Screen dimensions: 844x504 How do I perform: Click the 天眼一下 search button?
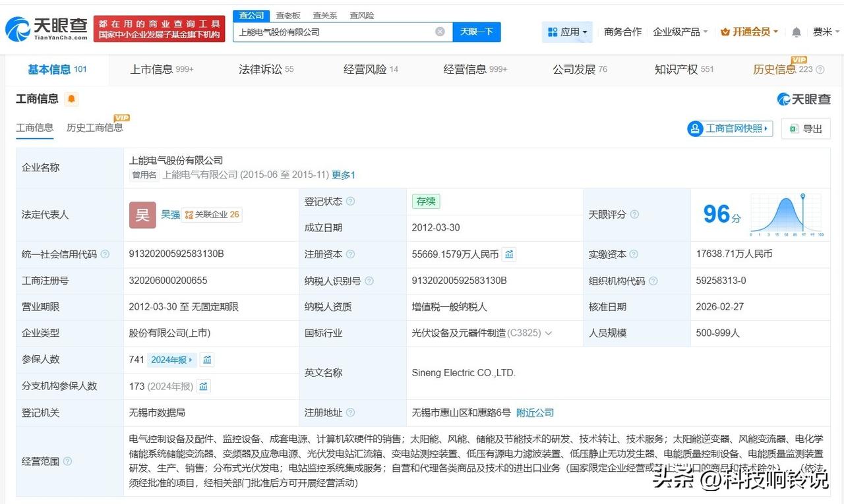coord(477,32)
